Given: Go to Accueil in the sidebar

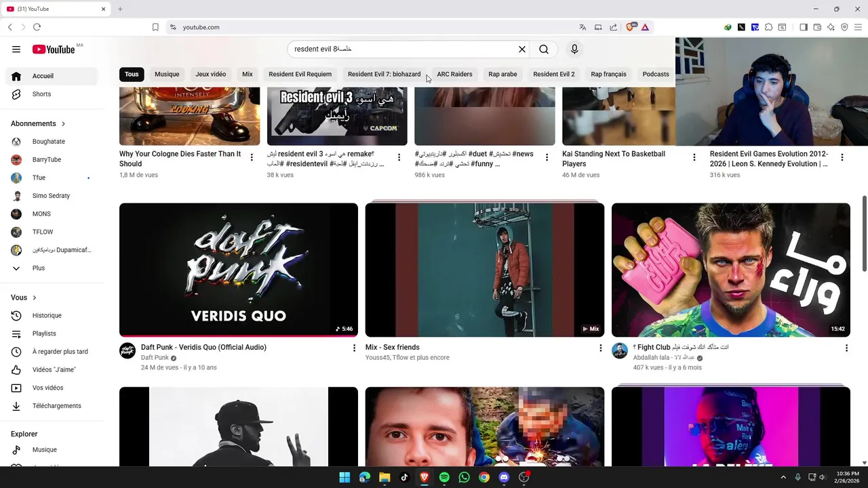Looking at the screenshot, I should pos(52,76).
